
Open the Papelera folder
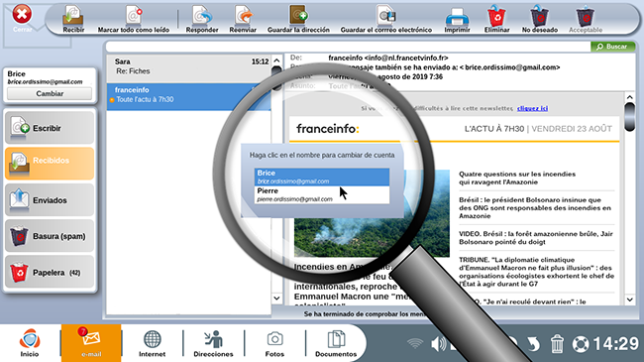[50, 273]
